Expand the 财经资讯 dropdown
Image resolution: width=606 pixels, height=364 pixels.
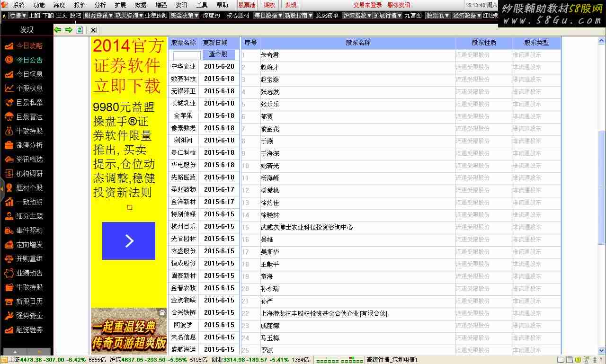(98, 16)
